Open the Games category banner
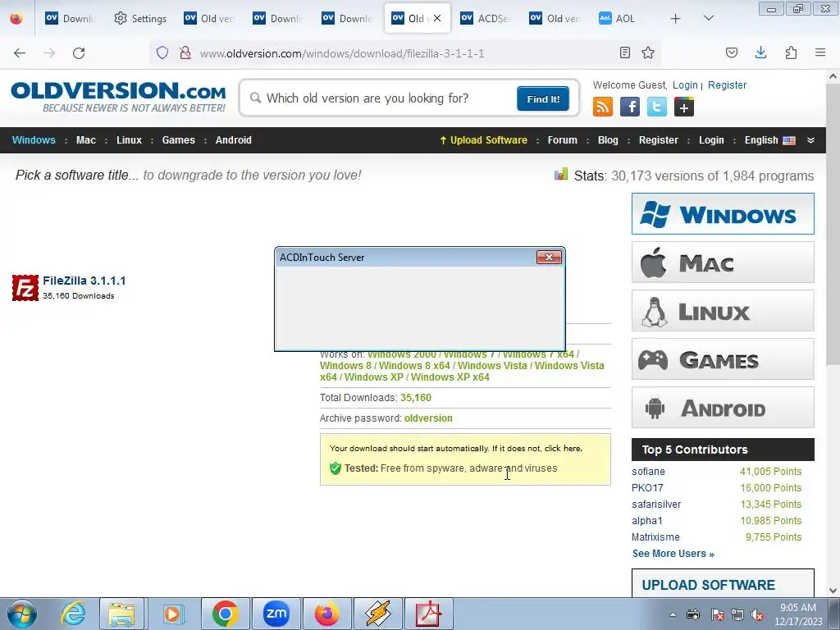 [x=723, y=359]
